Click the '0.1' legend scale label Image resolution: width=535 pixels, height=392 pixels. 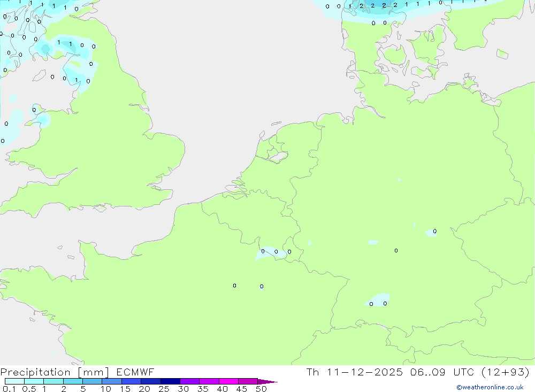pos(9,389)
